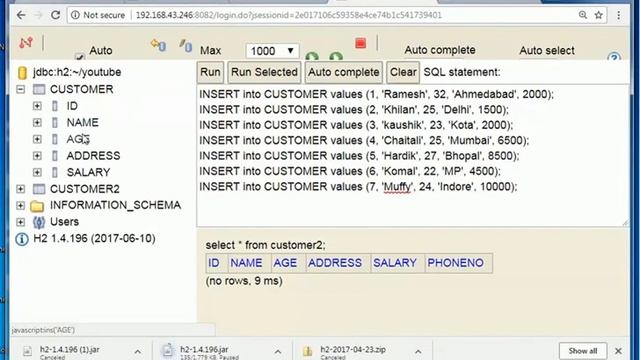Viewport: 640px width, 360px height.
Task: Toggle the Auto commit checkbox
Action: (79, 57)
